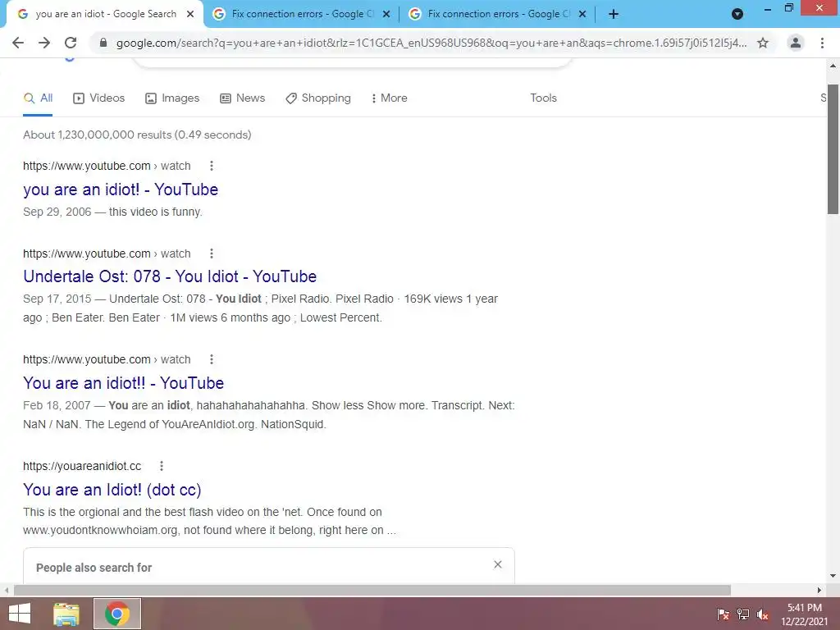Viewport: 840px width, 630px height.
Task: Expand the More search filters menu
Action: [x=390, y=98]
